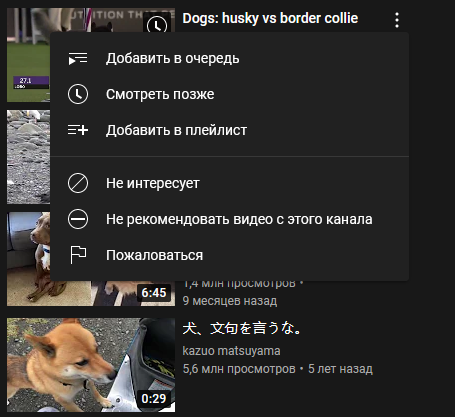Open Dogs: husky vs border collie title
Image resolution: width=455 pixels, height=417 pixels.
tap(270, 18)
